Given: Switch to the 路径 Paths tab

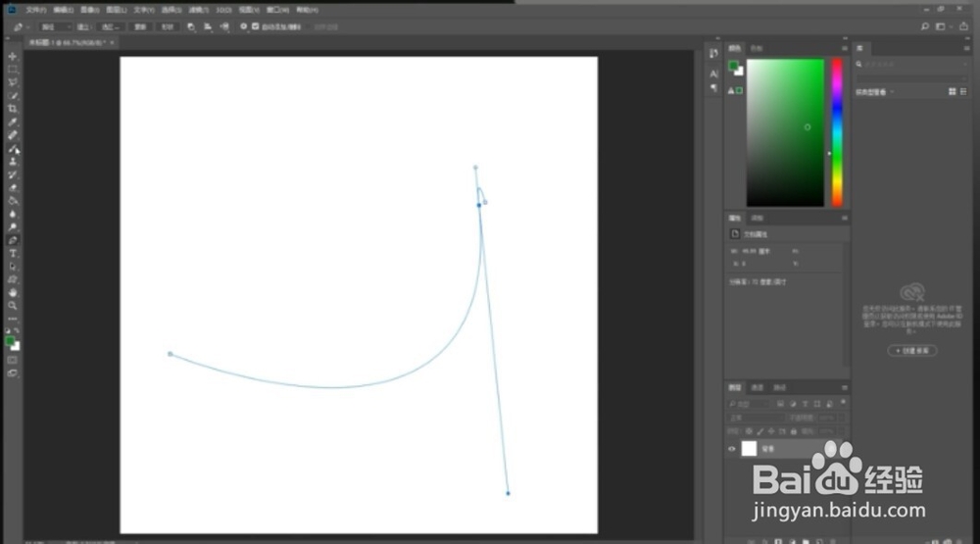Looking at the screenshot, I should 779,388.
